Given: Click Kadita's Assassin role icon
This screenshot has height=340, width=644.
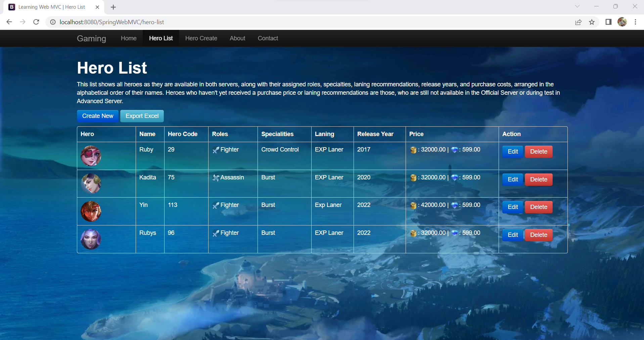Looking at the screenshot, I should coord(216,178).
